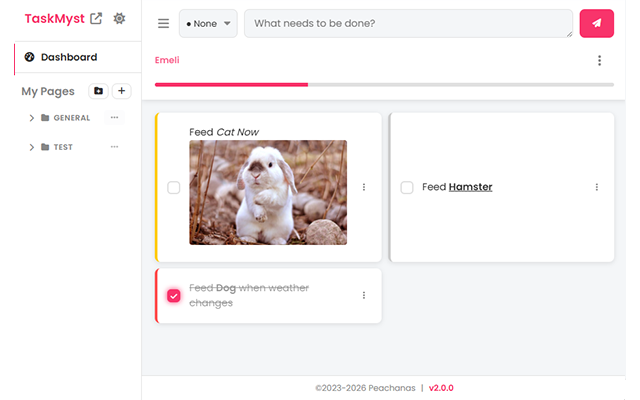Click the task progress bar
The image size is (640, 400).
coord(384,84)
